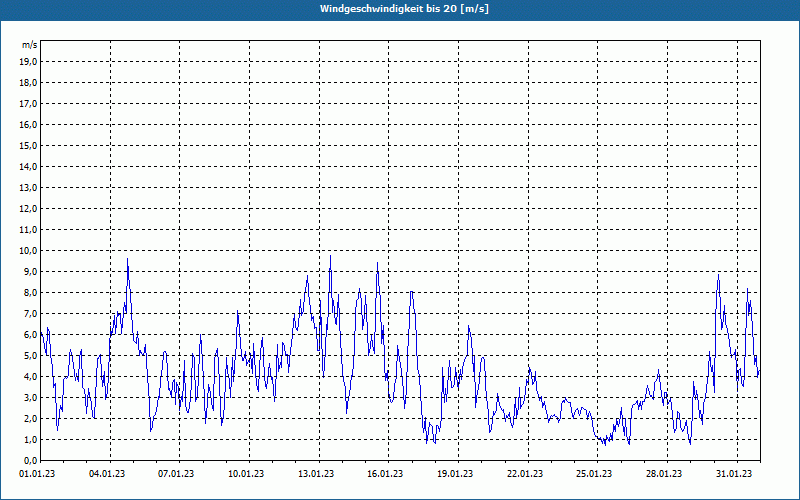Click the '01.01.23' date label
Image resolution: width=800 pixels, height=500 pixels.
[x=37, y=474]
